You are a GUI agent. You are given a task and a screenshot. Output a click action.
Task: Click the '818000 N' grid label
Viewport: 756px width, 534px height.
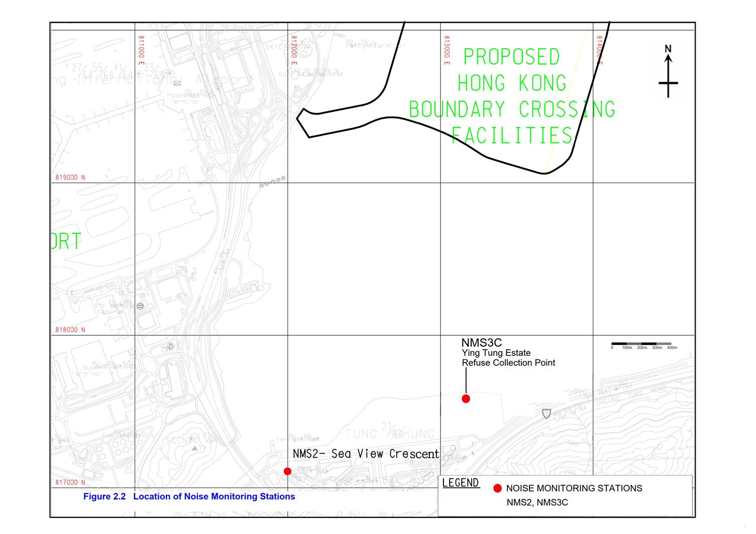click(x=70, y=330)
